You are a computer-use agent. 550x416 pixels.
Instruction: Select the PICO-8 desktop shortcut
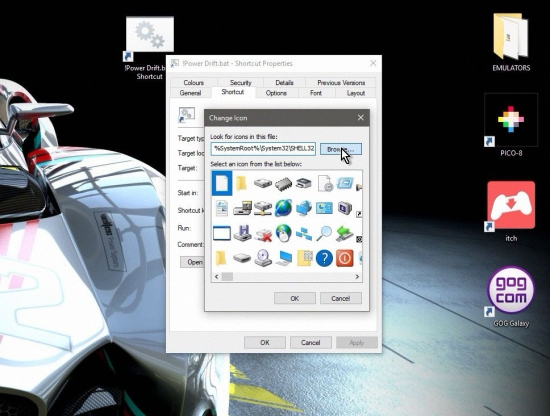(x=511, y=125)
